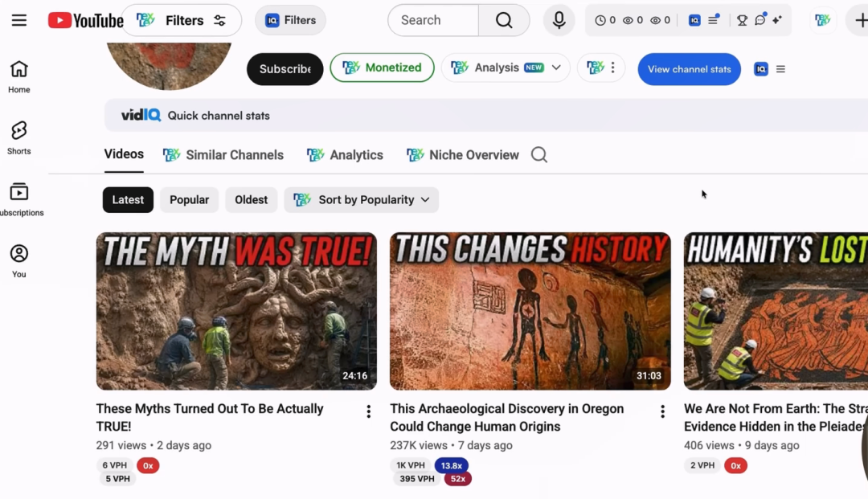Open the Analytics tab
This screenshot has width=868, height=499.
[345, 155]
